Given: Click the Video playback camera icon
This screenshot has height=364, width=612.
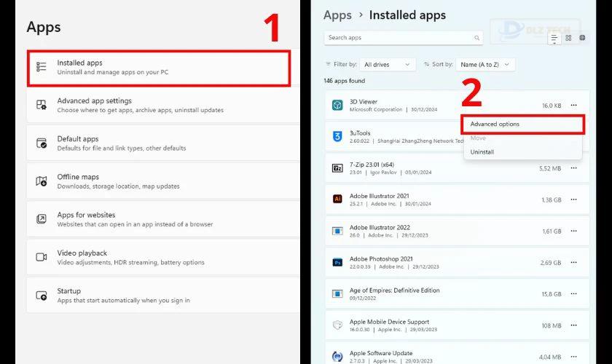Looking at the screenshot, I should point(42,257).
